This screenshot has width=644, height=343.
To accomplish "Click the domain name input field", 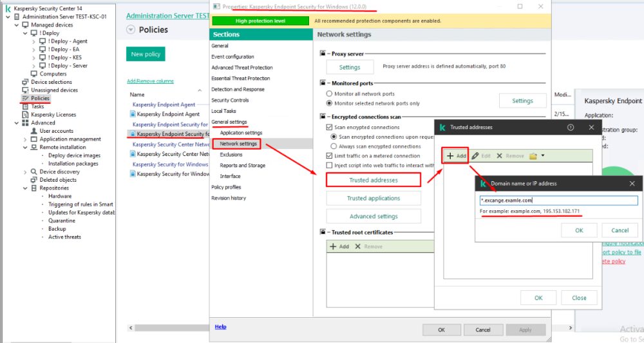I will [558, 201].
